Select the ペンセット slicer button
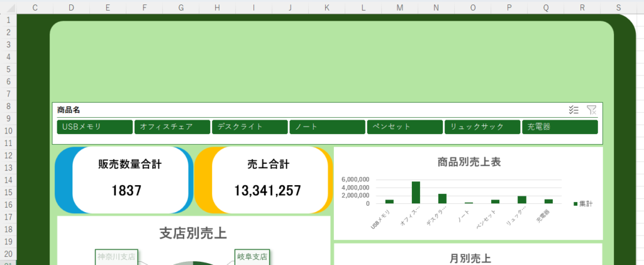Image resolution: width=644 pixels, height=265 pixels. (404, 127)
